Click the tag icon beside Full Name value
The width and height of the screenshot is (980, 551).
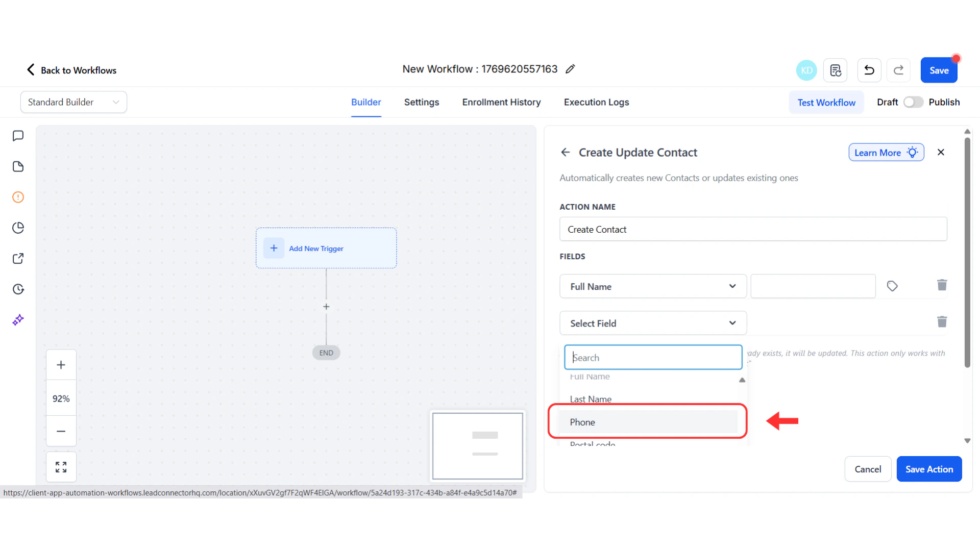(892, 286)
